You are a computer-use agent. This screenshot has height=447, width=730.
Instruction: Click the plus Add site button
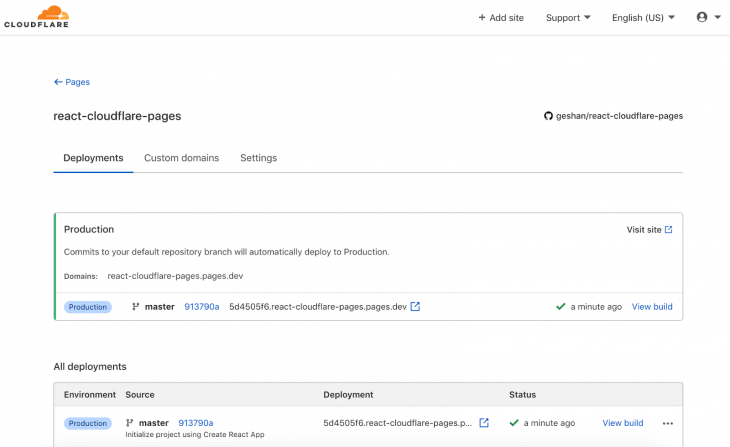pos(501,18)
